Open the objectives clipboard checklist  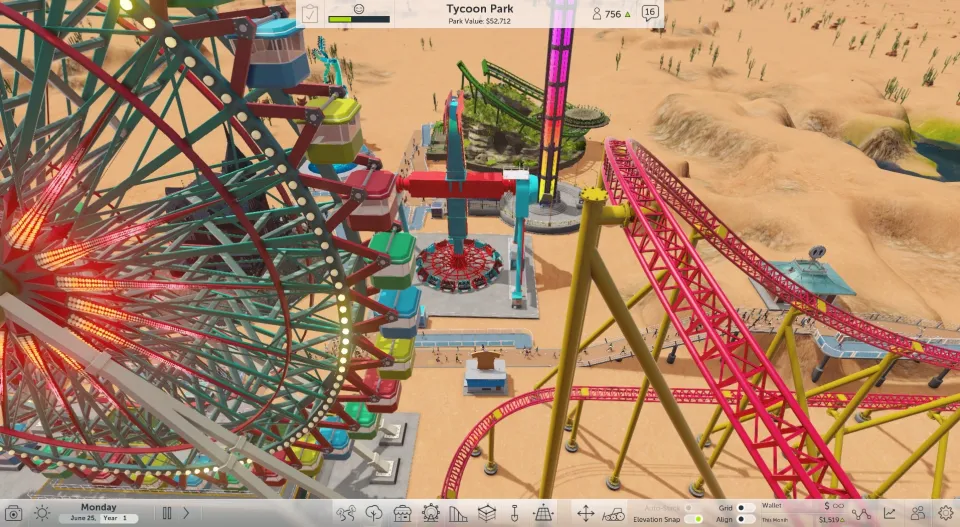310,13
